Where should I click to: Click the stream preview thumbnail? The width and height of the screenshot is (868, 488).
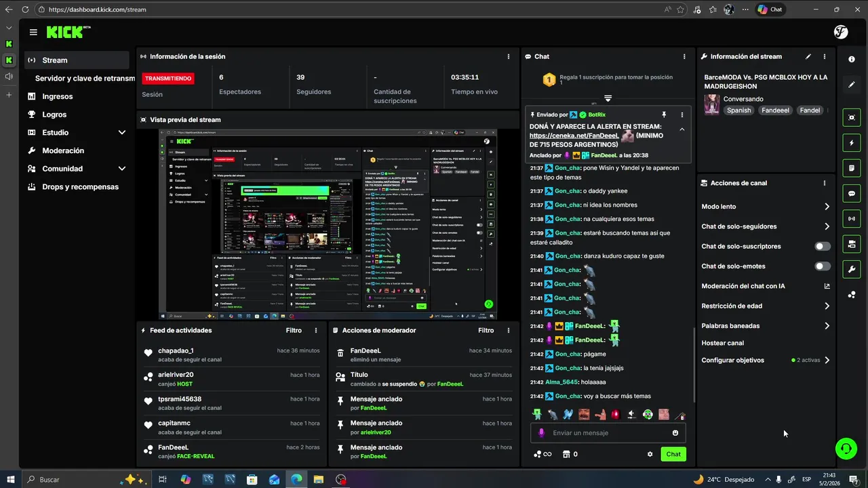tap(328, 224)
